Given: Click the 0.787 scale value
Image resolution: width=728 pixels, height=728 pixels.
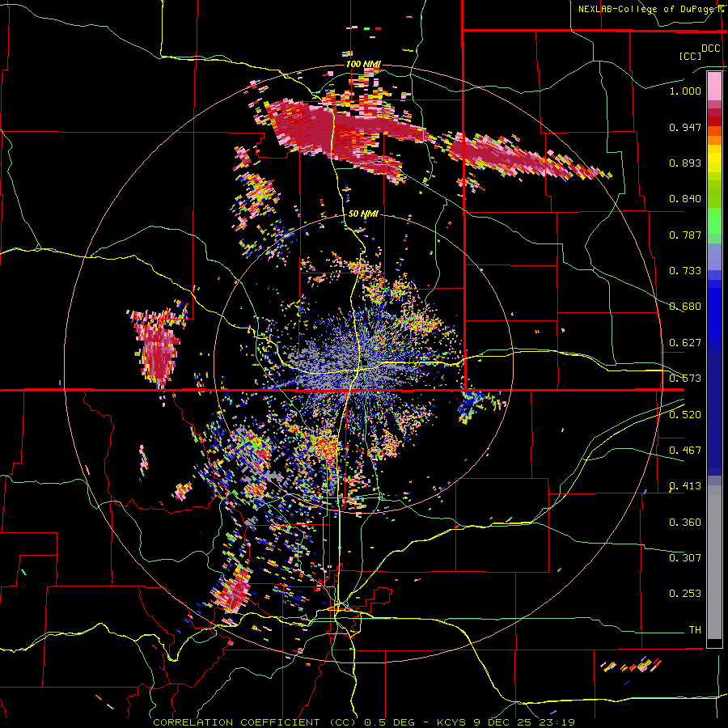Looking at the screenshot, I should tap(685, 235).
